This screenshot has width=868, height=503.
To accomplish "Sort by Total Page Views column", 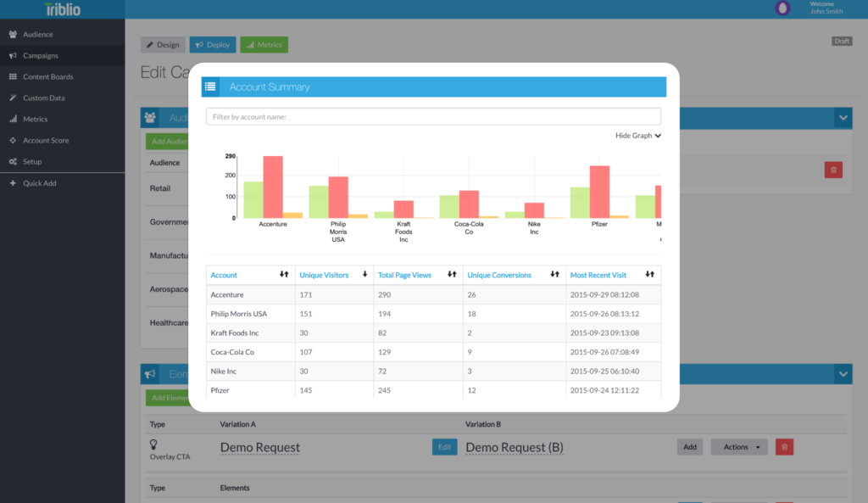I will pyautogui.click(x=404, y=276).
